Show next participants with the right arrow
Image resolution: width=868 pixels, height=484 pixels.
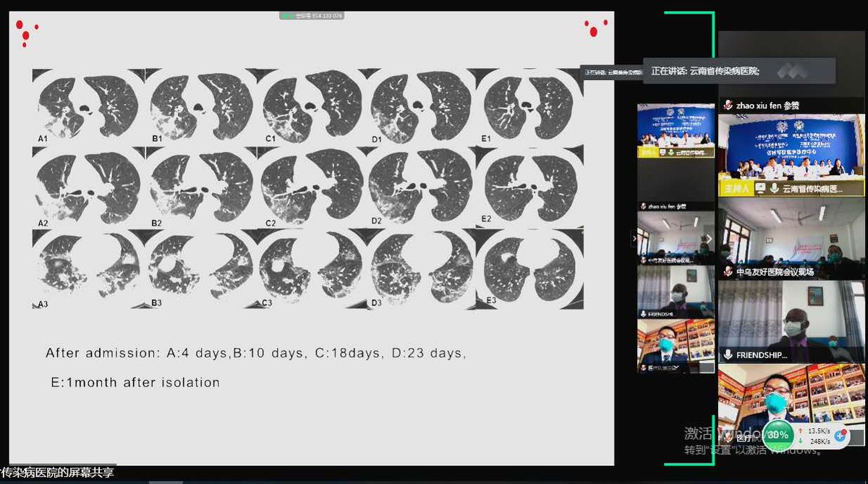[708, 239]
